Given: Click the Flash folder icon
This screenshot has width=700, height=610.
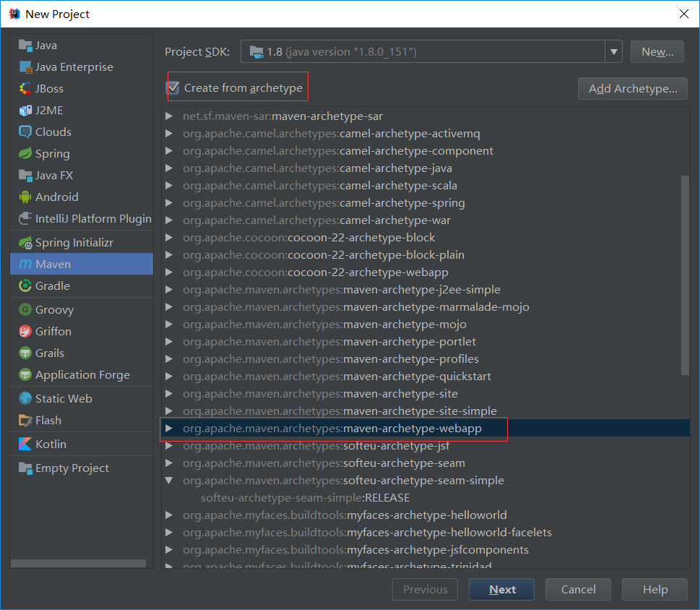Looking at the screenshot, I should [25, 420].
